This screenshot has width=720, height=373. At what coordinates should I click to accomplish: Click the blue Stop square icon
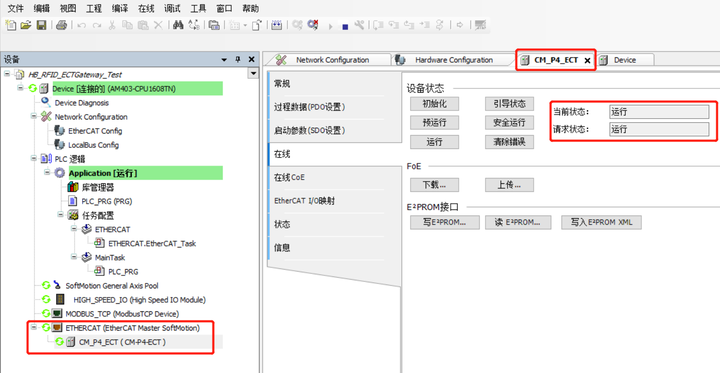tap(345, 27)
